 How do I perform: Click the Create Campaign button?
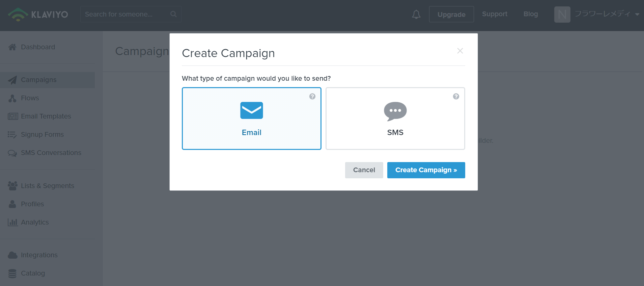pos(426,170)
